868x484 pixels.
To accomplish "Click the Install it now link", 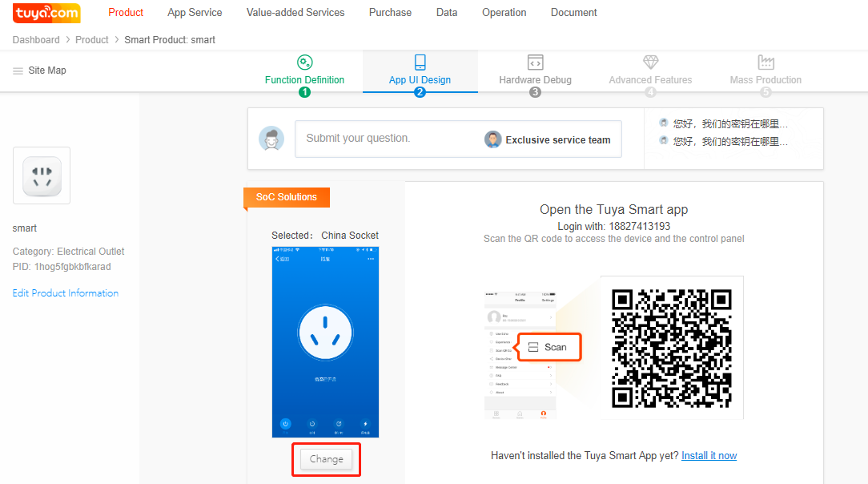I will pyautogui.click(x=709, y=456).
